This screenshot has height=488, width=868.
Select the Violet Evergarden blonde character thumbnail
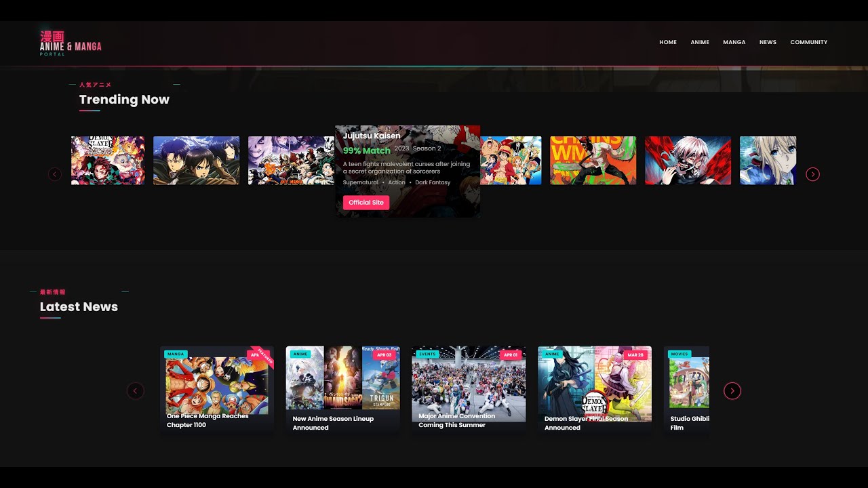point(768,161)
